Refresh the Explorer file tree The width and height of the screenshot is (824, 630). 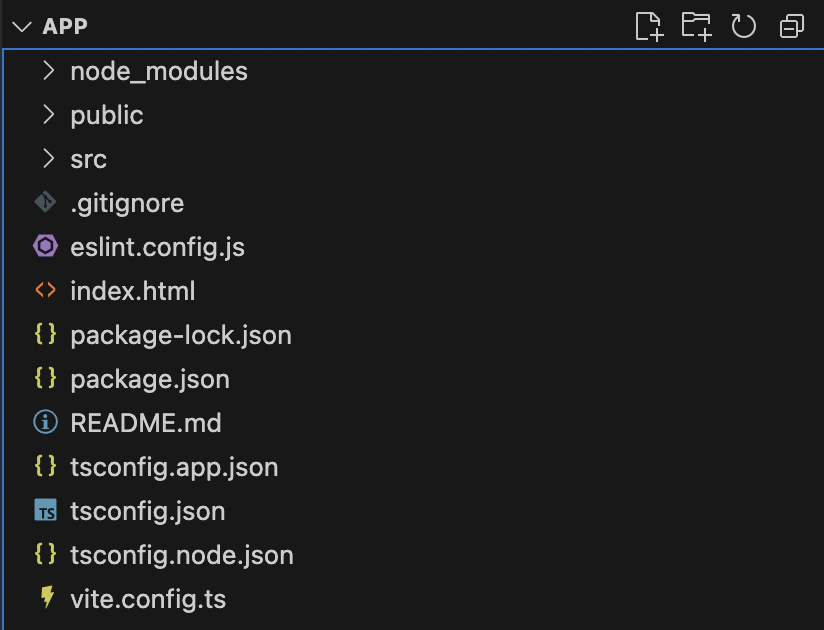pos(743,26)
